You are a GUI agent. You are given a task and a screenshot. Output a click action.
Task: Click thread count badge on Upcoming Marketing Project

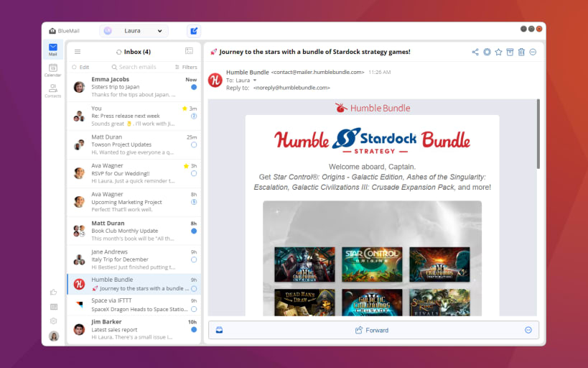pyautogui.click(x=194, y=202)
